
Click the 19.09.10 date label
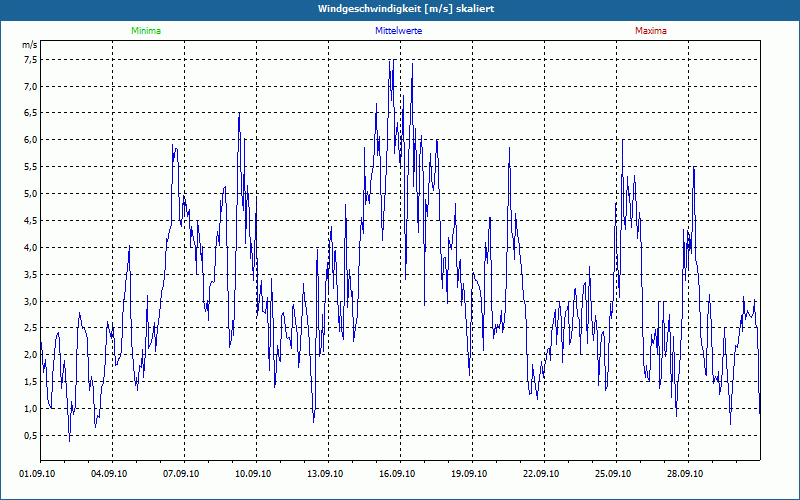coord(469,474)
